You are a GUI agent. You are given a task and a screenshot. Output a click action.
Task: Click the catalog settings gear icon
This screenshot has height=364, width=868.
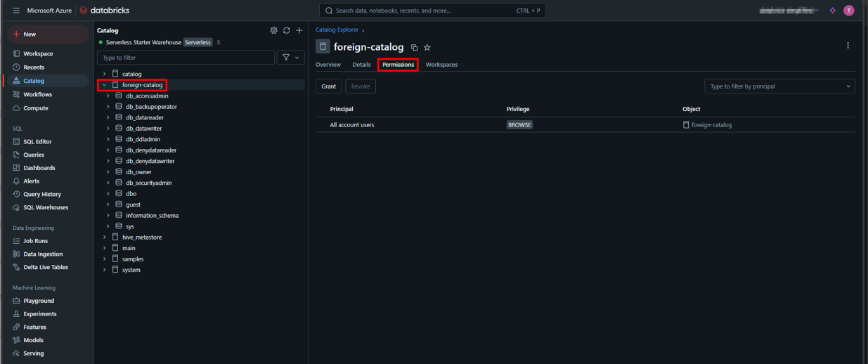273,31
